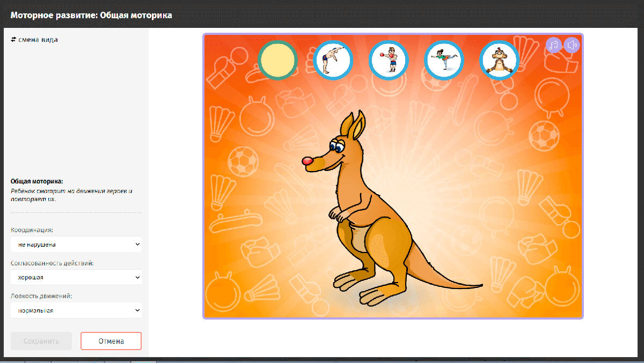Select the monkey doing splits circle
The image size is (644, 363).
tap(499, 60)
